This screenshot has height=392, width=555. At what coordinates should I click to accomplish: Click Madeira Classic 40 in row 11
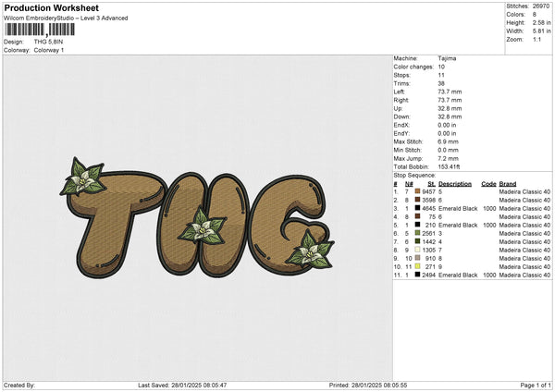pyautogui.click(x=524, y=275)
